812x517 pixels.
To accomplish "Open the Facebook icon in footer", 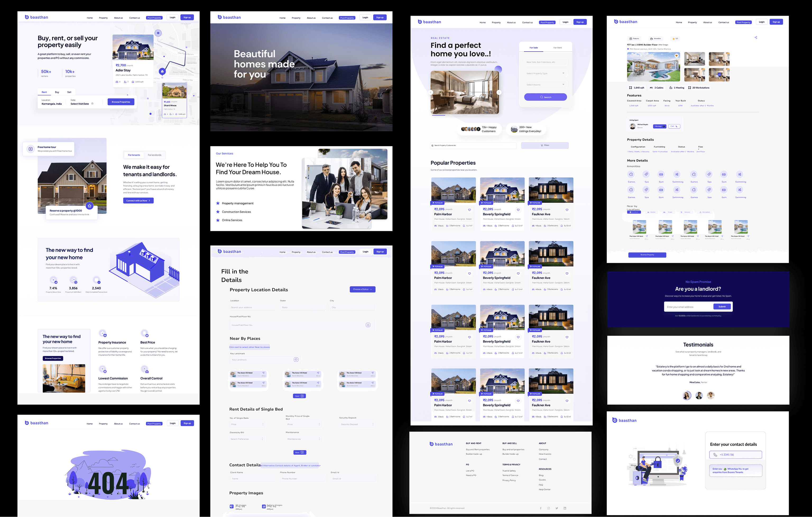I will click(x=541, y=508).
